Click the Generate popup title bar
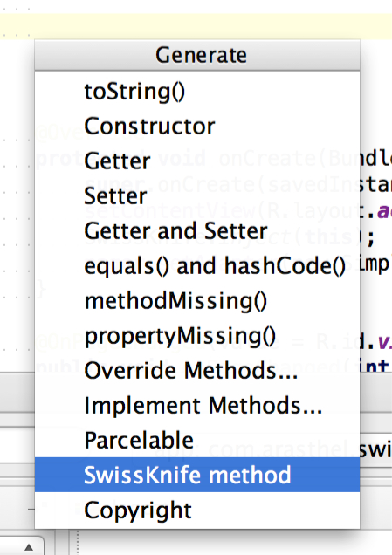 coord(197,55)
